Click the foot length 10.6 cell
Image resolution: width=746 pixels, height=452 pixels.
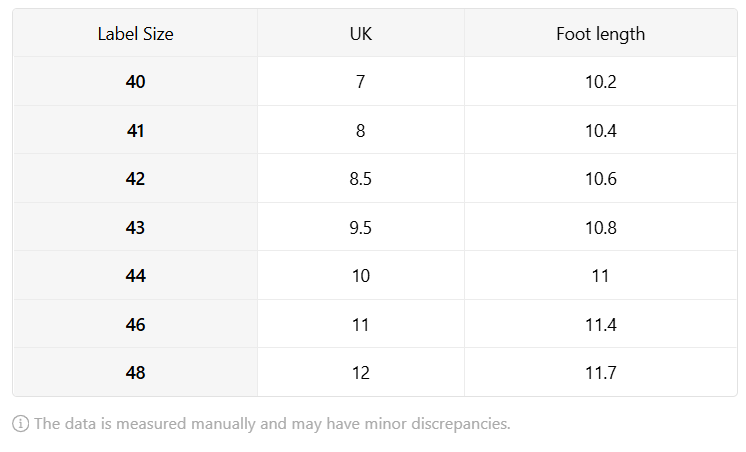click(x=600, y=178)
